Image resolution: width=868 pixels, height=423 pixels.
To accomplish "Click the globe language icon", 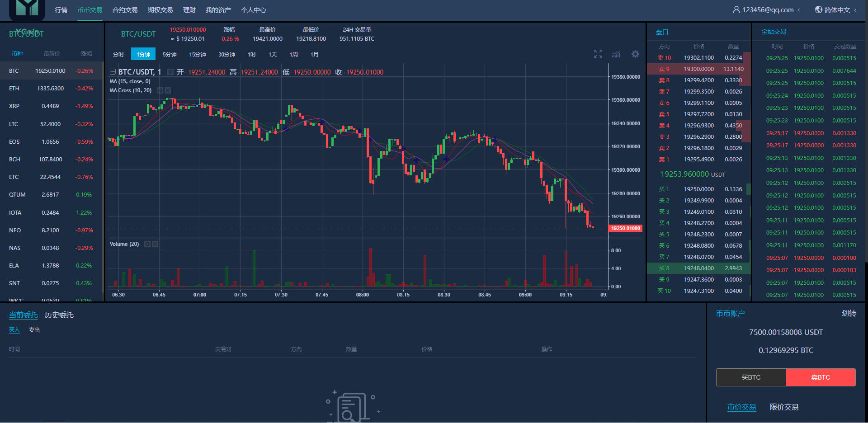I will (817, 9).
